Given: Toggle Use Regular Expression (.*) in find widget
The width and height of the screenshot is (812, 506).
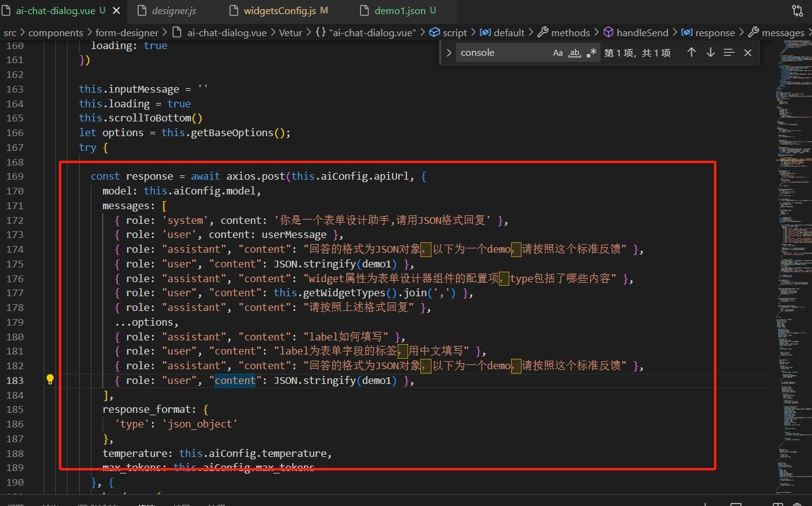Looking at the screenshot, I should click(x=591, y=53).
